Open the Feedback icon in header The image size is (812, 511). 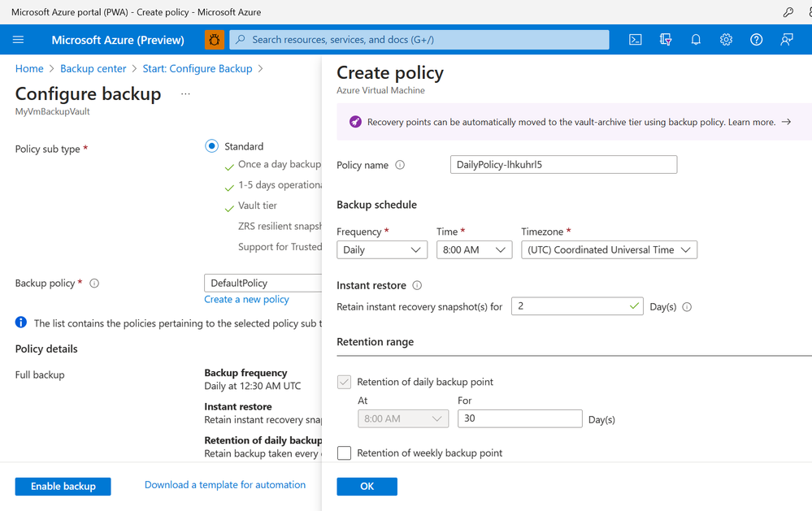787,40
